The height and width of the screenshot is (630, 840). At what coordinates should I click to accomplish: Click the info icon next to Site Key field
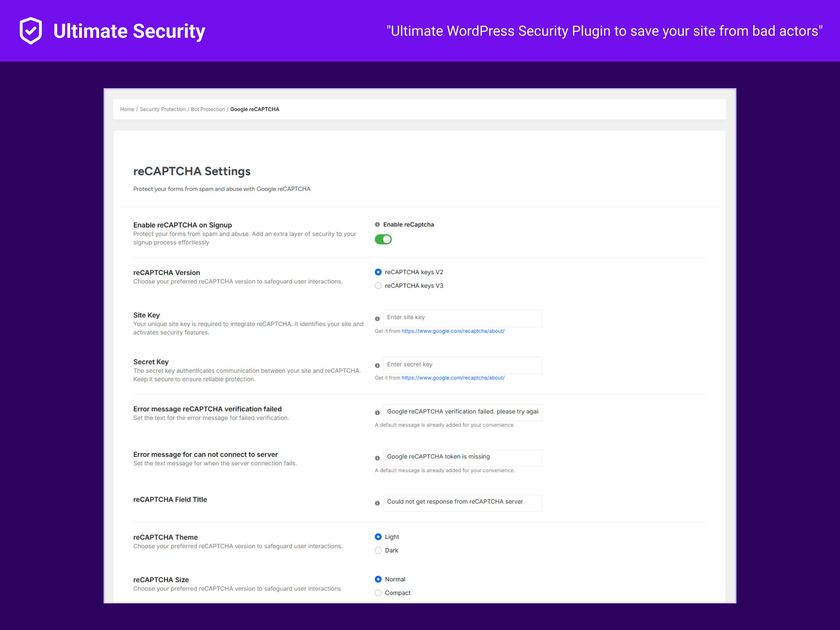tap(377, 318)
